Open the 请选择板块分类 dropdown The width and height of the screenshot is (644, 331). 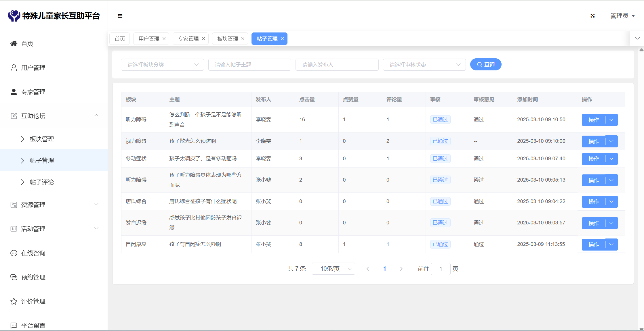click(162, 65)
